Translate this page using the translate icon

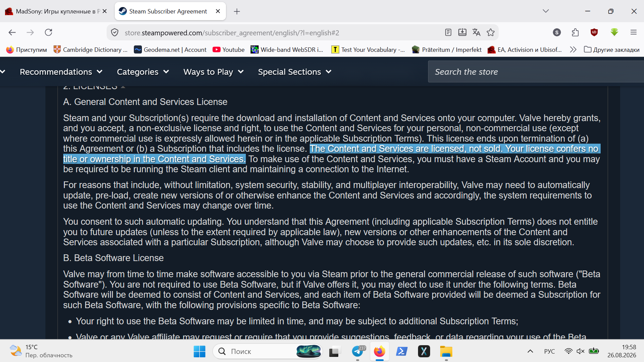coord(476,32)
